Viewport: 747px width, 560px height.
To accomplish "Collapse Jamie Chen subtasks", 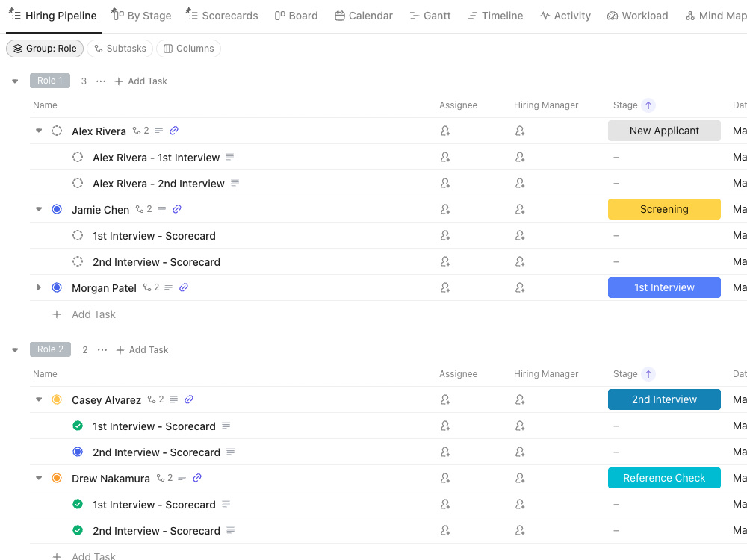I will coord(39,209).
